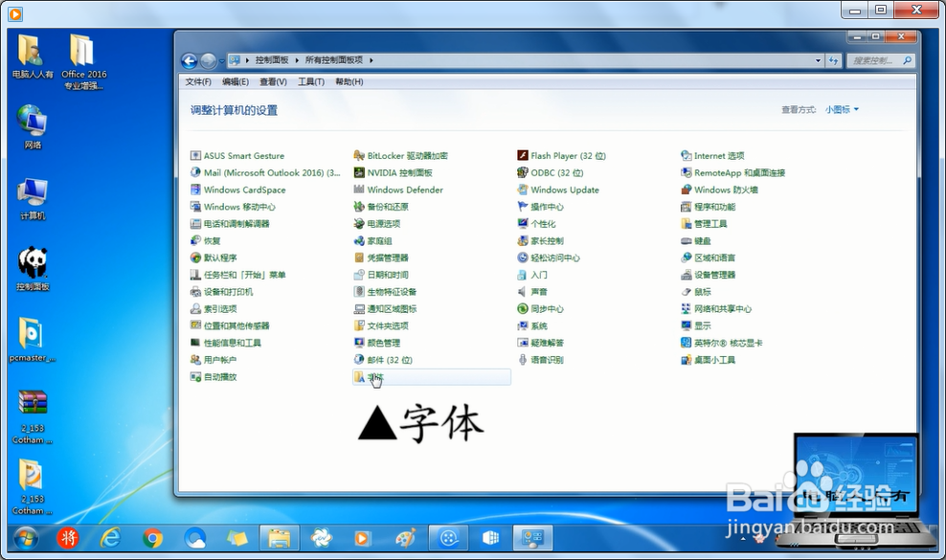Viewport: 946px width, 560px height.
Task: Expand 查看方式 小图标 dropdown
Action: pos(843,109)
